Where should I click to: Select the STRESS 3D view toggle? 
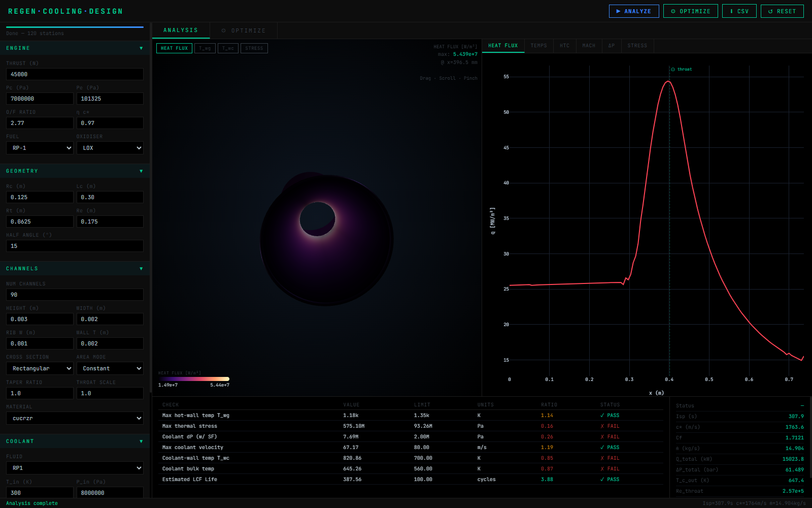[x=254, y=48]
